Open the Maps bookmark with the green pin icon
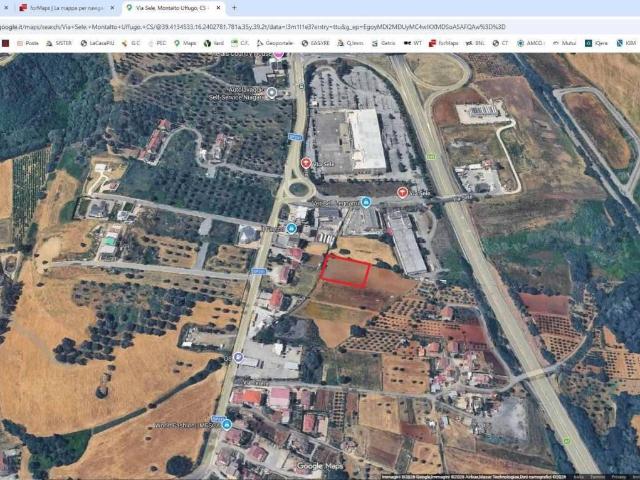This screenshot has height=480, width=640. [185, 43]
